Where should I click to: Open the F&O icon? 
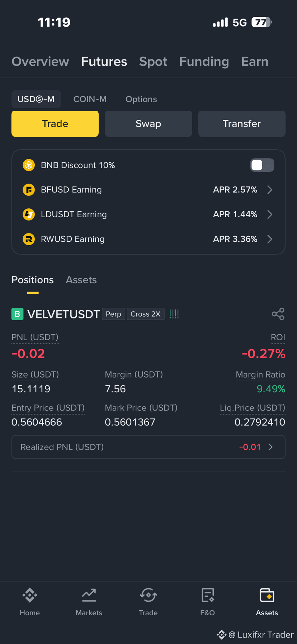point(208,595)
